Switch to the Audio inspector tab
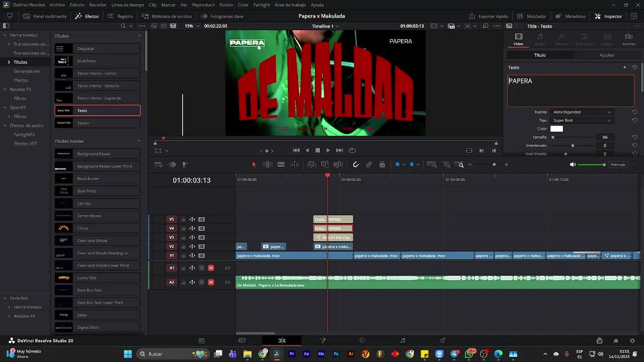The height and width of the screenshot is (362, 644). pyautogui.click(x=540, y=39)
